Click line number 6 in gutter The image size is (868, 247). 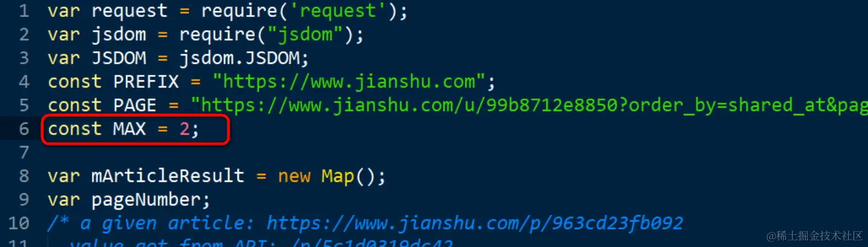point(24,129)
